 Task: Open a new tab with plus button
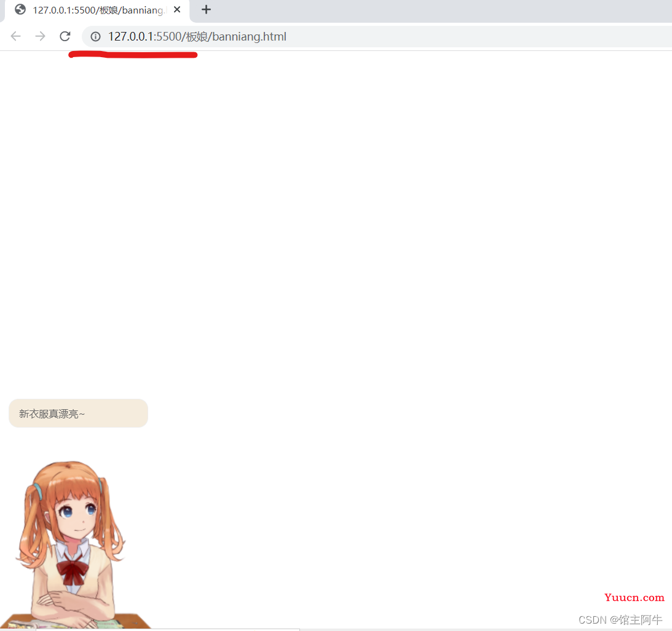(x=206, y=9)
